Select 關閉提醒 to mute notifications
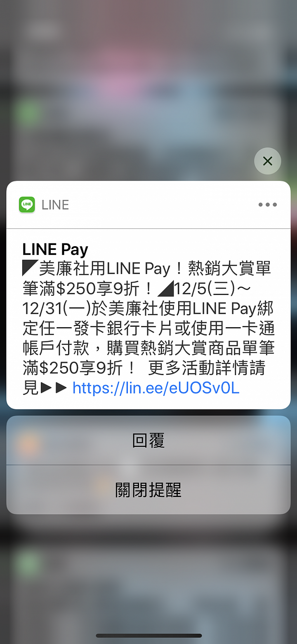Screen dimensions: 297x644 [x=148, y=490]
